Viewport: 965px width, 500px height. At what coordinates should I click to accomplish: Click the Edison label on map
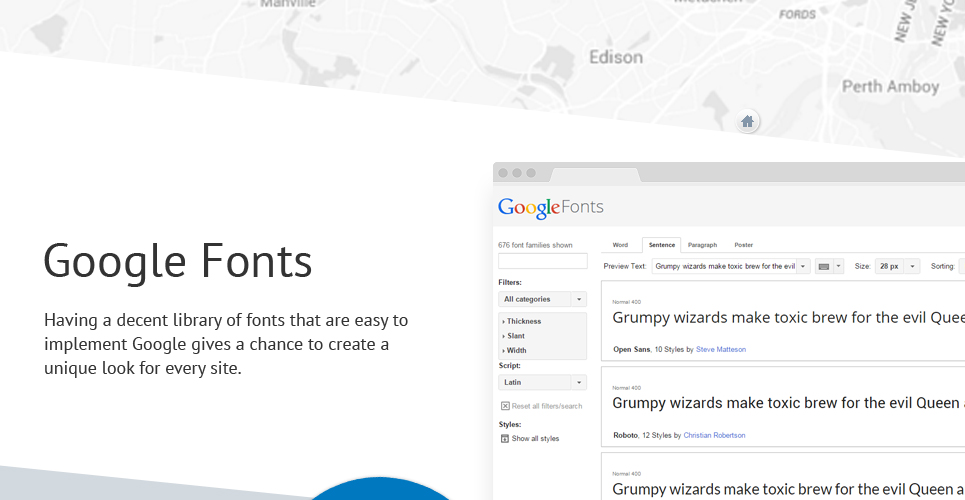click(616, 57)
